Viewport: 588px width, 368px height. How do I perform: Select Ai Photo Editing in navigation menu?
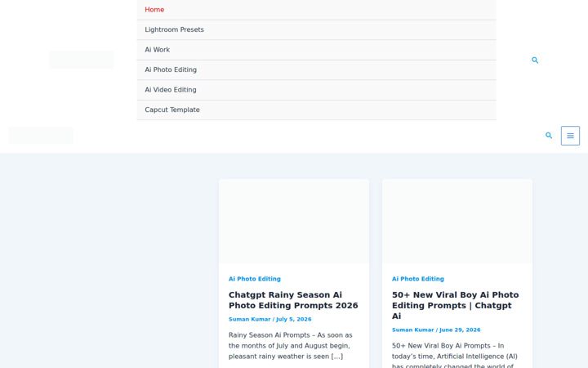coord(317,70)
